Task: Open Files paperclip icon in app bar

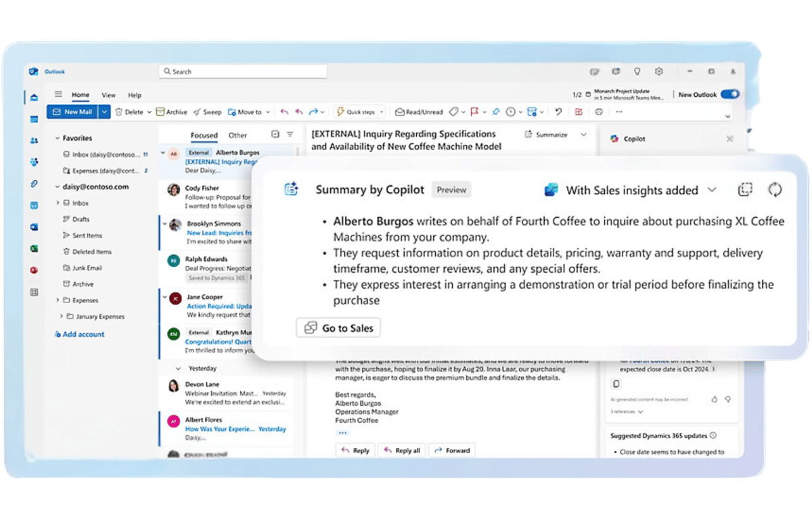Action: click(x=34, y=183)
